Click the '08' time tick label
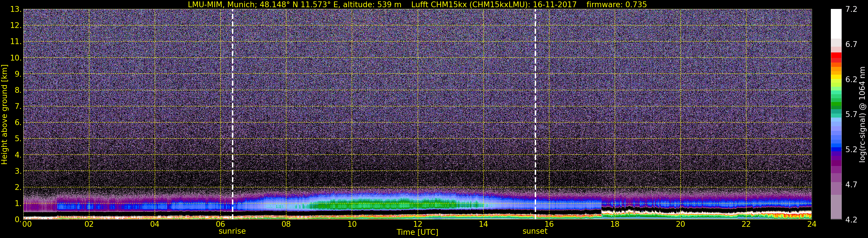The height and width of the screenshot is (238, 868). (286, 224)
